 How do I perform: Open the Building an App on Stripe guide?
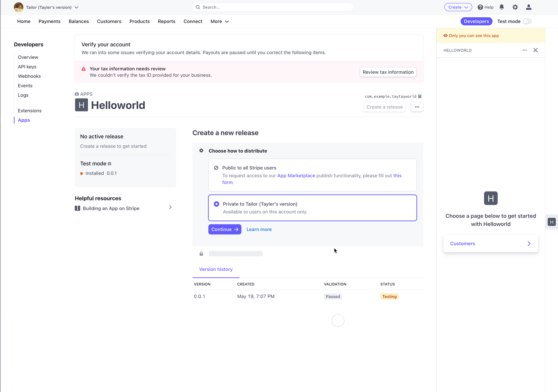click(x=111, y=208)
